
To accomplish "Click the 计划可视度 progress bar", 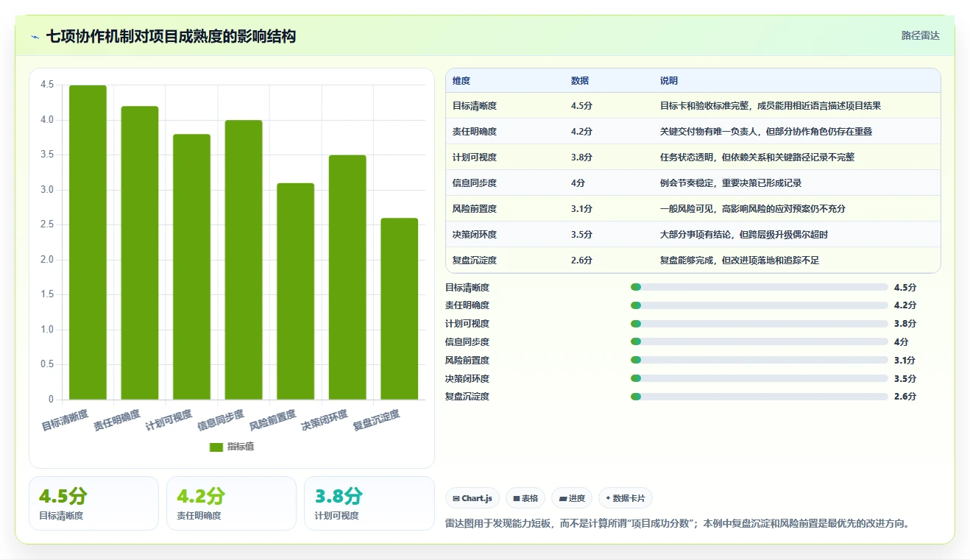I will [760, 324].
